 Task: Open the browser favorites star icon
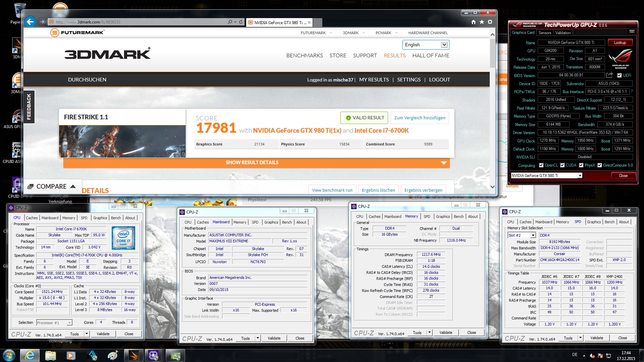coord(482,22)
